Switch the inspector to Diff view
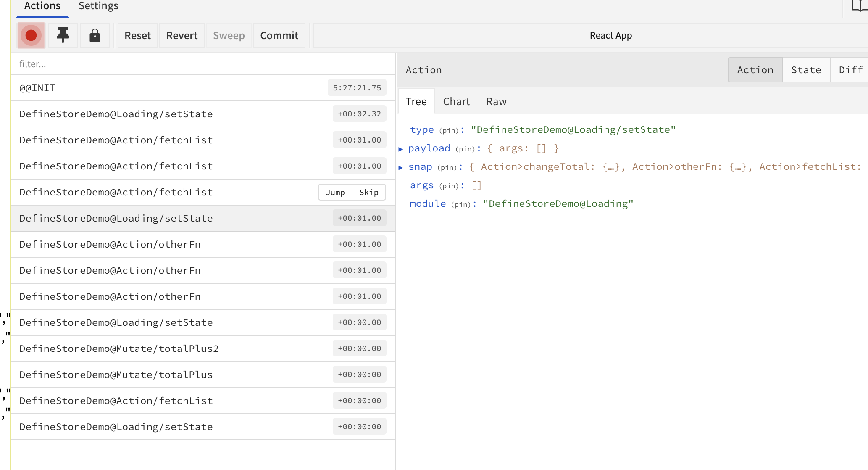 850,70
